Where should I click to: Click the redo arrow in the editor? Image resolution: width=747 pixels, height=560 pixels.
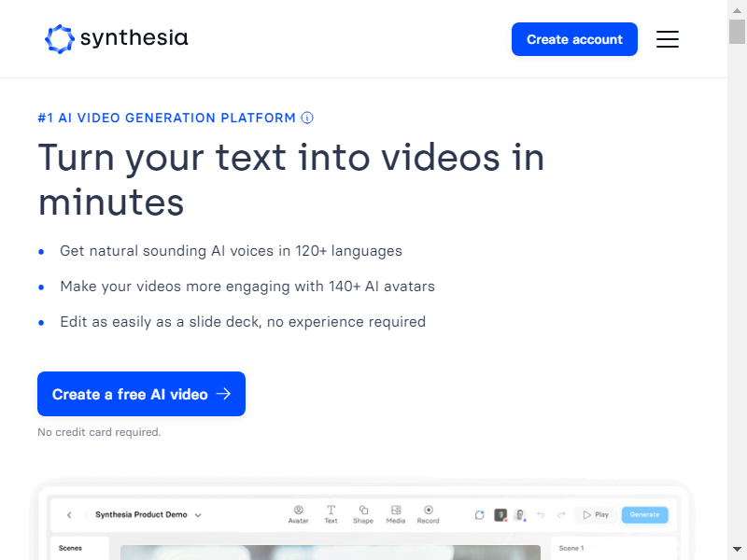[562, 514]
